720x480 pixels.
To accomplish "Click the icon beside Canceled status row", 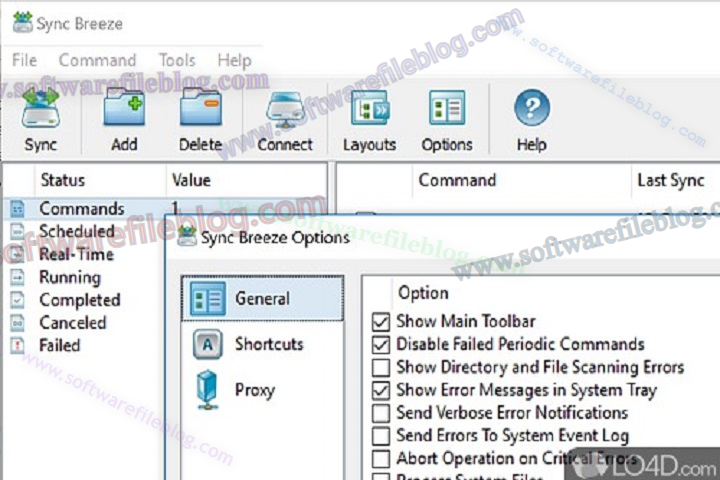I will tap(17, 322).
